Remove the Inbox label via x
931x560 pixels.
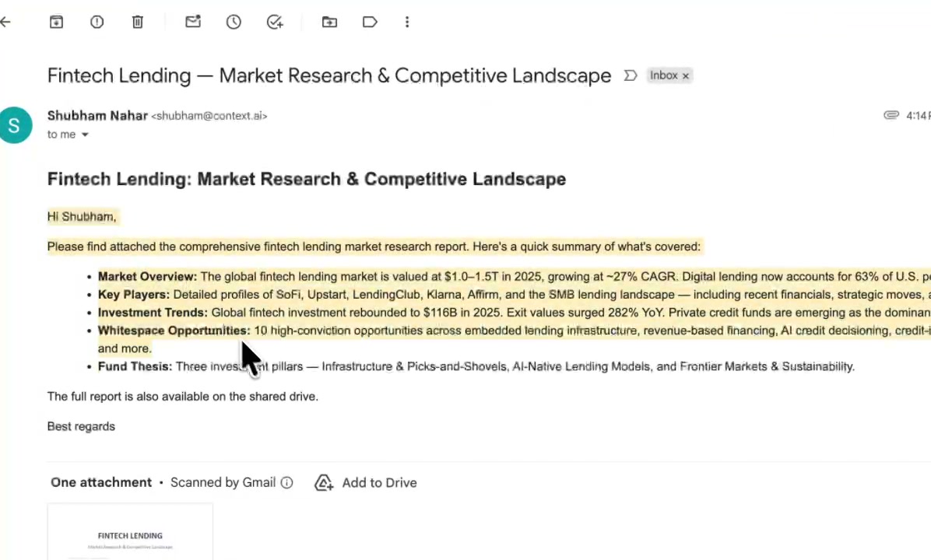click(685, 76)
